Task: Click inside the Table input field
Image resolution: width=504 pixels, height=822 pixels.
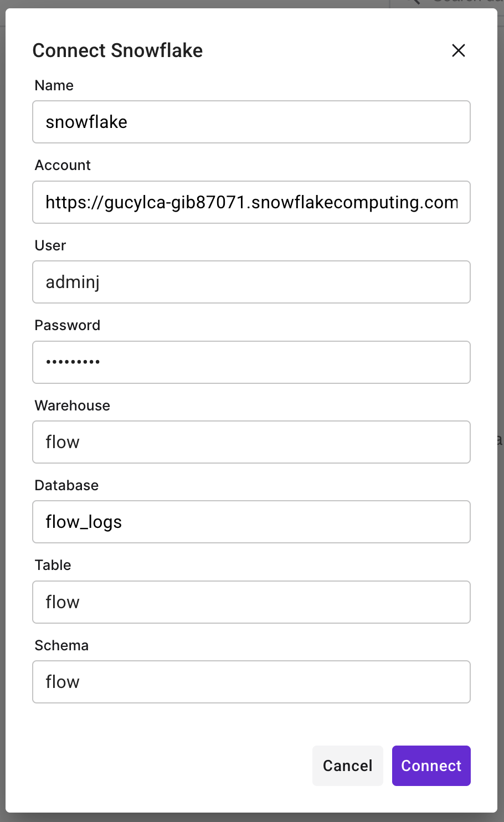Action: click(x=251, y=602)
